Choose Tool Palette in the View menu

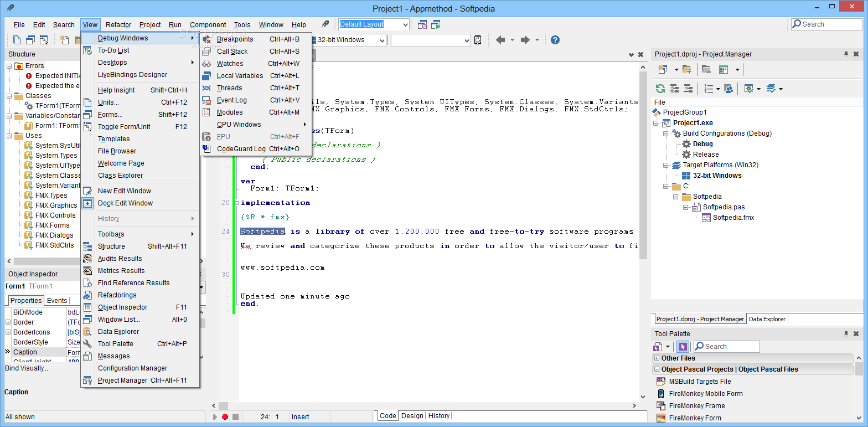(115, 344)
